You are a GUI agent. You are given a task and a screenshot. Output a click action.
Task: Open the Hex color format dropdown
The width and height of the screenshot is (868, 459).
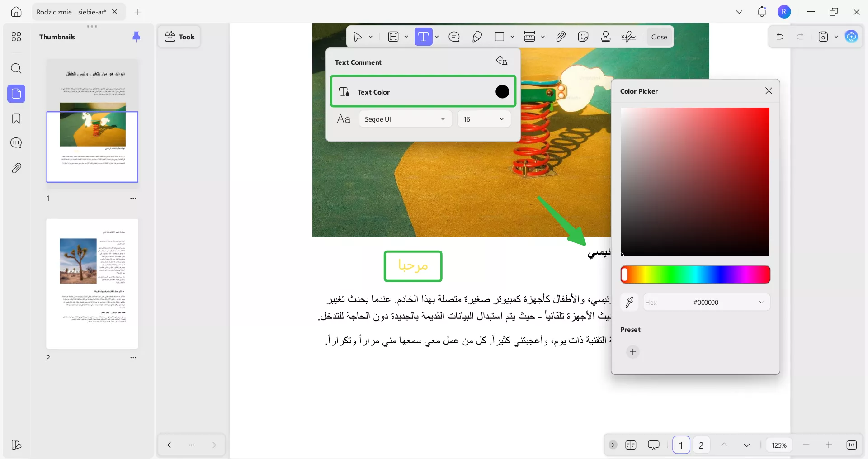[761, 302]
